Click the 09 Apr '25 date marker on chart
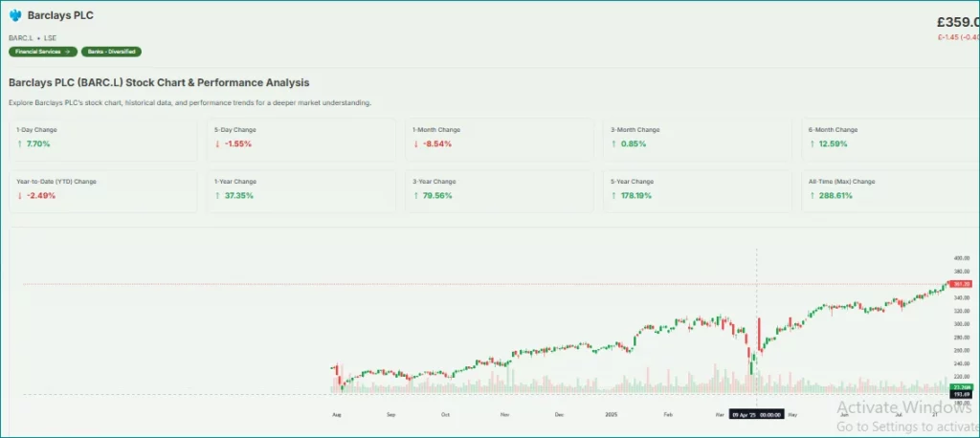 [x=757, y=414]
